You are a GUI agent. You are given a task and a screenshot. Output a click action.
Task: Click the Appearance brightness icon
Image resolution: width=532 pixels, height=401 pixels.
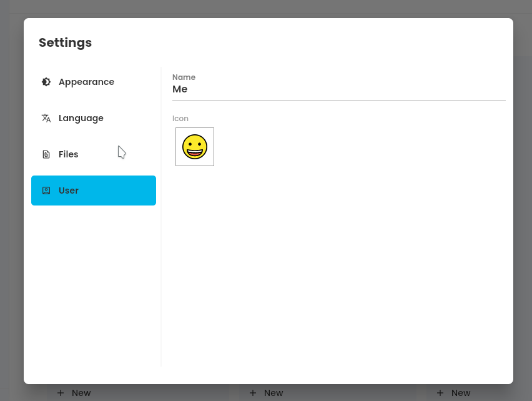(x=46, y=82)
